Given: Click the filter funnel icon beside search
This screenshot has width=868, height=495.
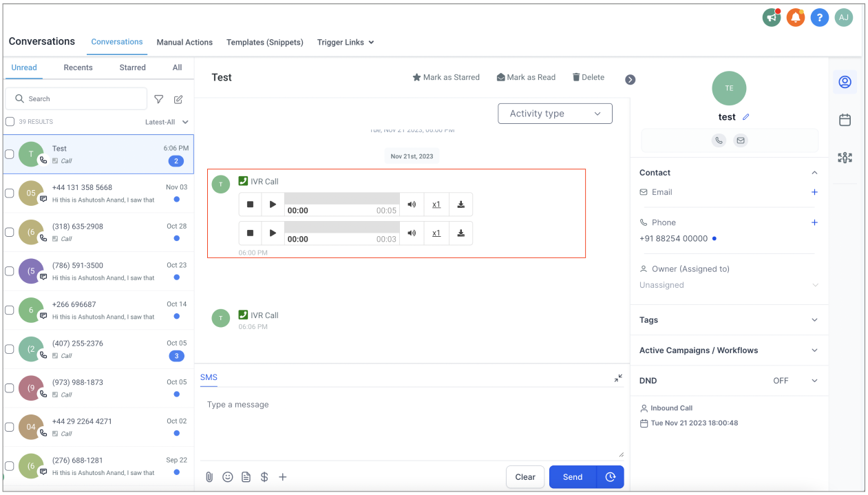Looking at the screenshot, I should (x=159, y=99).
